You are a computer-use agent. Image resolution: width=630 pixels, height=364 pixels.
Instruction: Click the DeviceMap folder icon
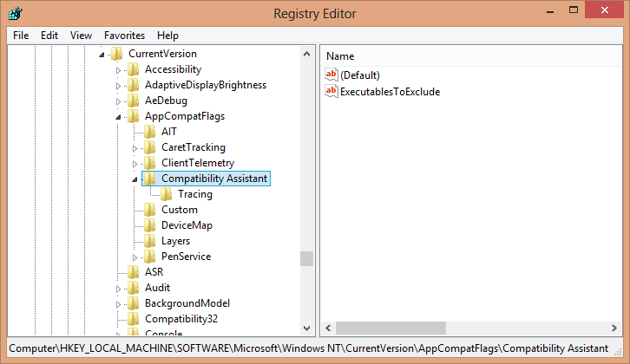point(149,225)
